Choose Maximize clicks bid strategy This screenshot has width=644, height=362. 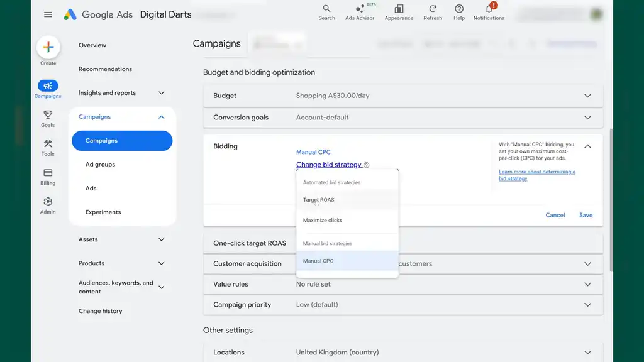point(347,221)
